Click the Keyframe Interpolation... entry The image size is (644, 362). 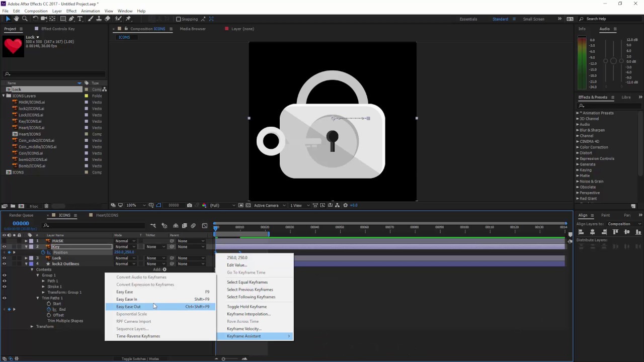pos(255,314)
